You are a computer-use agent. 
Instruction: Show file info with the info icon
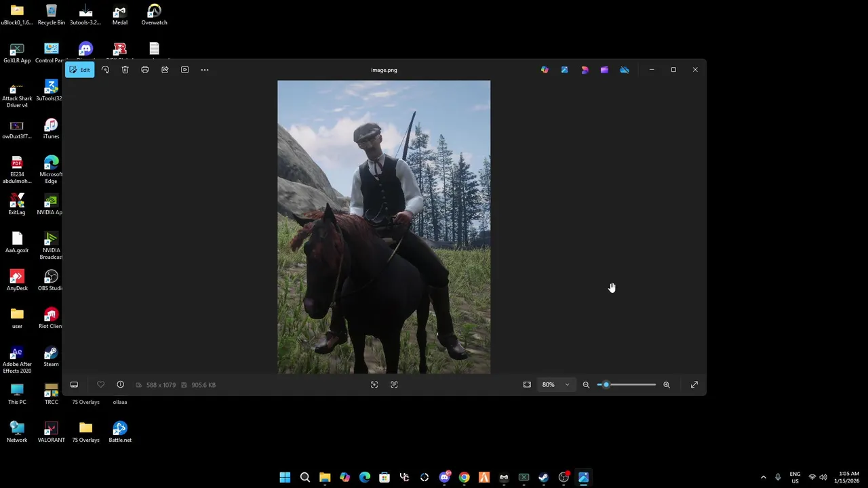click(x=120, y=385)
